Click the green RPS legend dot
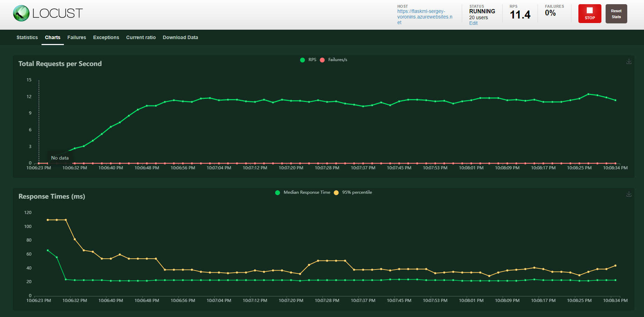The height and width of the screenshot is (317, 644). 302,60
